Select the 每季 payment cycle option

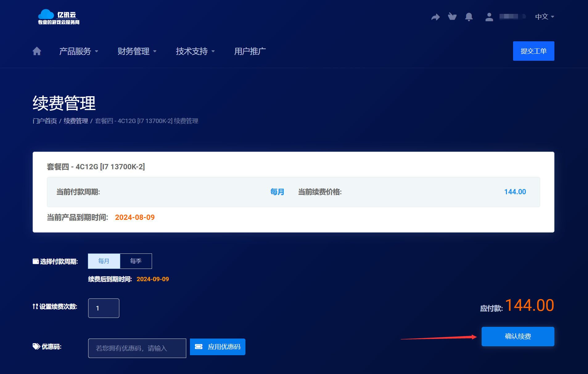click(x=136, y=261)
